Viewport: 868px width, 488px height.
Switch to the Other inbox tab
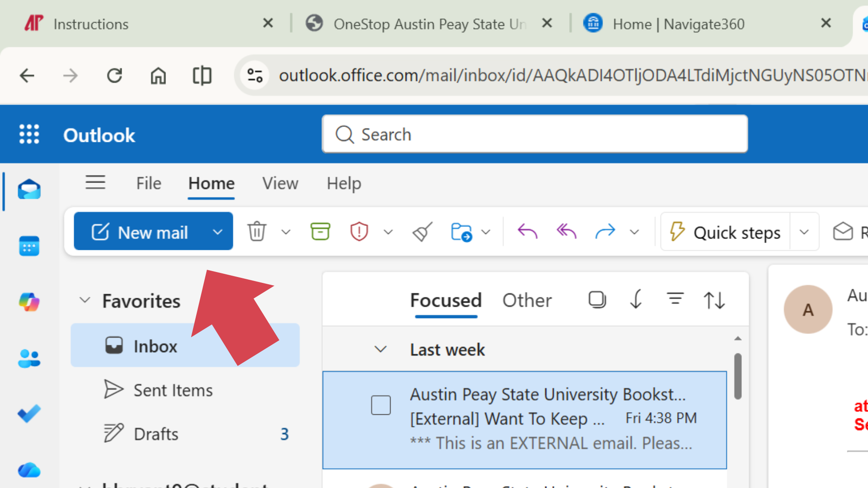[527, 300]
